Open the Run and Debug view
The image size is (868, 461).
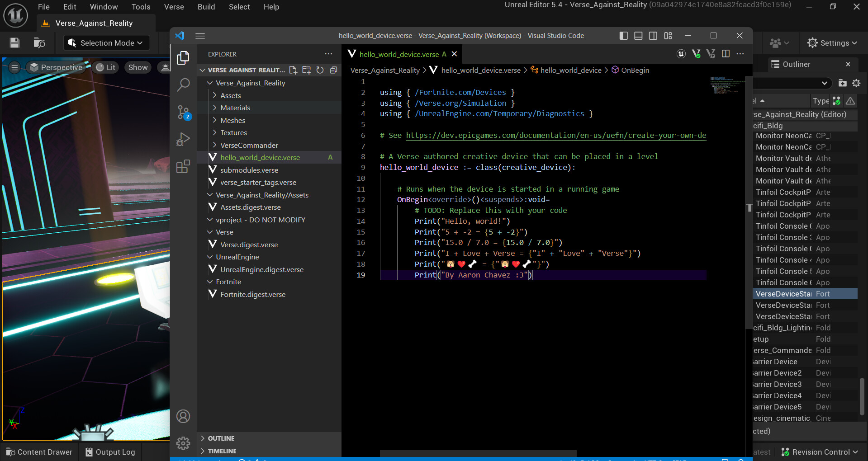coord(183,139)
